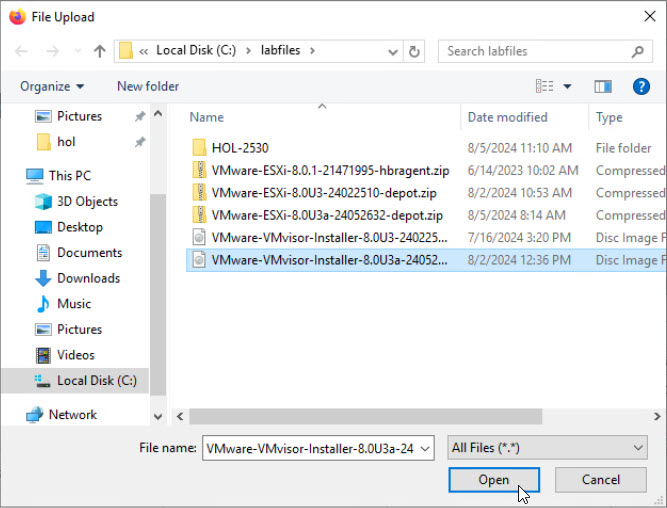Select labfiles breadcrumb in address bar
667x508 pixels.
(280, 50)
